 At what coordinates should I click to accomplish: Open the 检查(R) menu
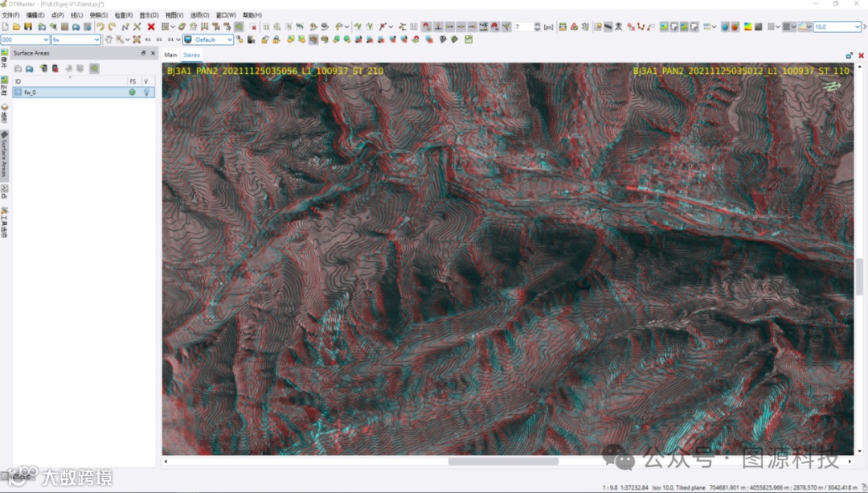click(124, 15)
